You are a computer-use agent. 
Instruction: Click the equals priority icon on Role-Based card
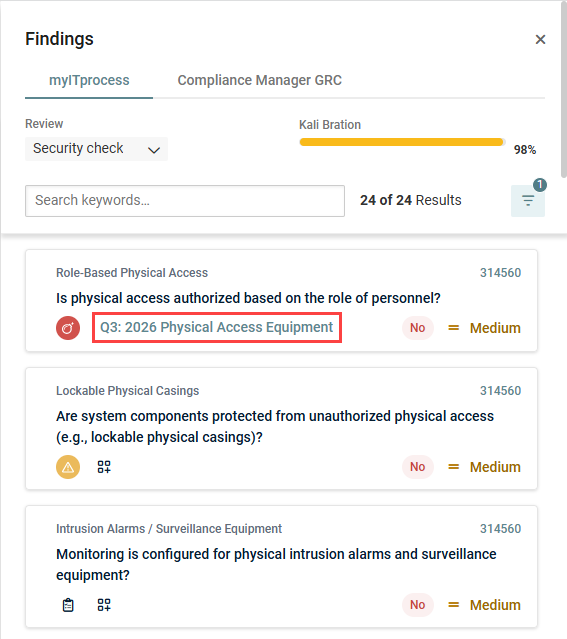click(454, 328)
